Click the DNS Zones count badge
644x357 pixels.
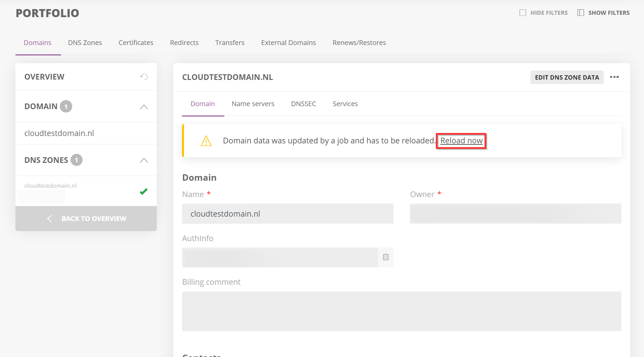[77, 160]
